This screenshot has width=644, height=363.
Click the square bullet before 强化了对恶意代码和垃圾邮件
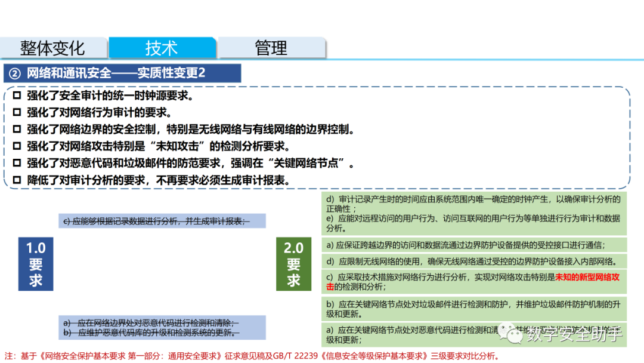point(17,163)
